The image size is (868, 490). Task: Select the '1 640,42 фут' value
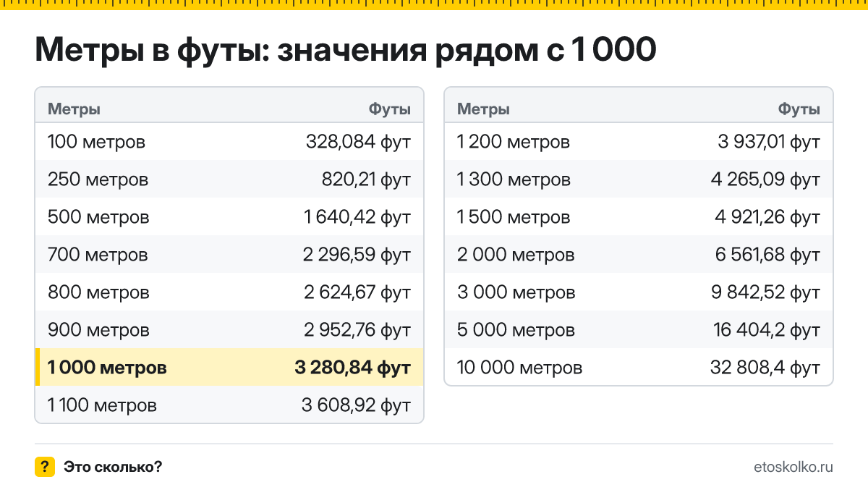coord(358,217)
